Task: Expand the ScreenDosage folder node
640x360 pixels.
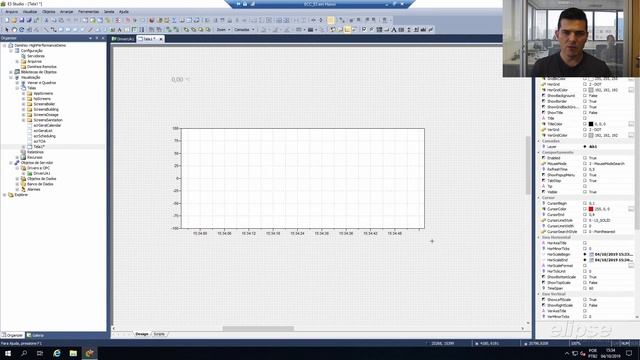Action: click(24, 115)
